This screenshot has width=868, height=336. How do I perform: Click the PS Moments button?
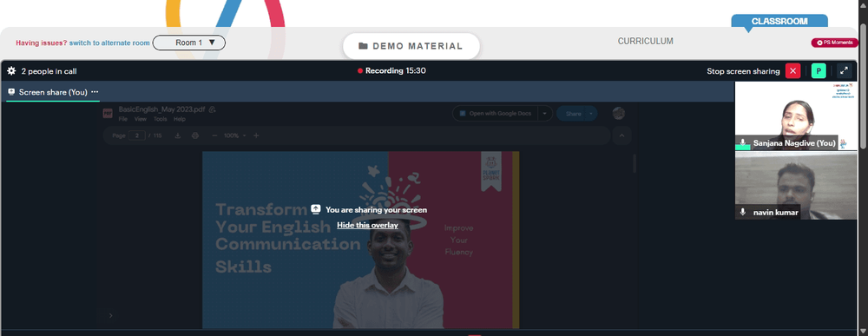point(835,43)
